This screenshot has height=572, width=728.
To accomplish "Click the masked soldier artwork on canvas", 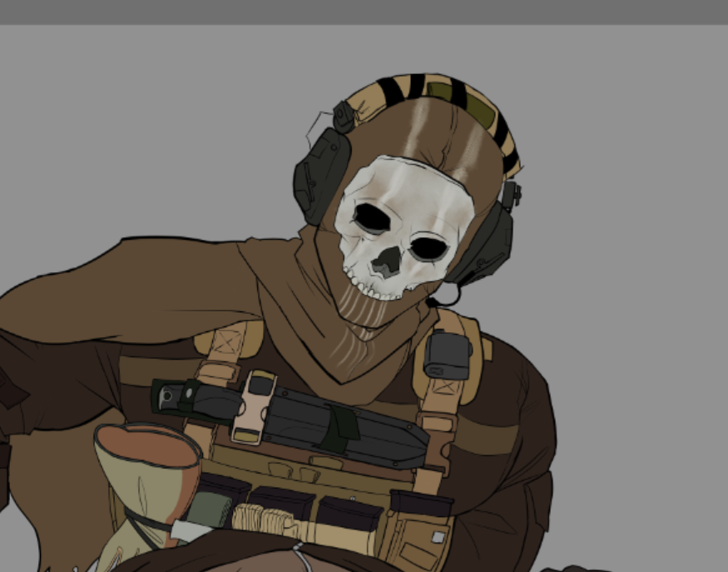I will [279, 322].
